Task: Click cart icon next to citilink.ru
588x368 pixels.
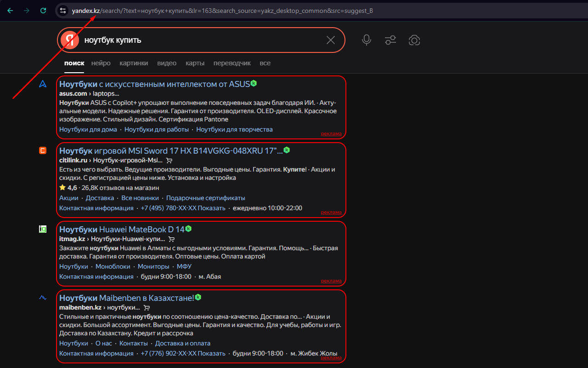Action: tap(169, 161)
